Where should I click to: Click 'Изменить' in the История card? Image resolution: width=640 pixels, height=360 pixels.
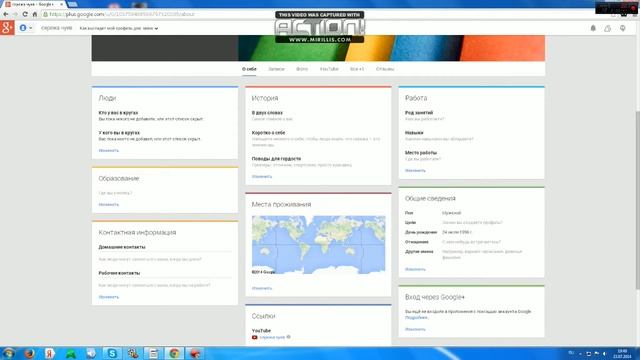262,177
